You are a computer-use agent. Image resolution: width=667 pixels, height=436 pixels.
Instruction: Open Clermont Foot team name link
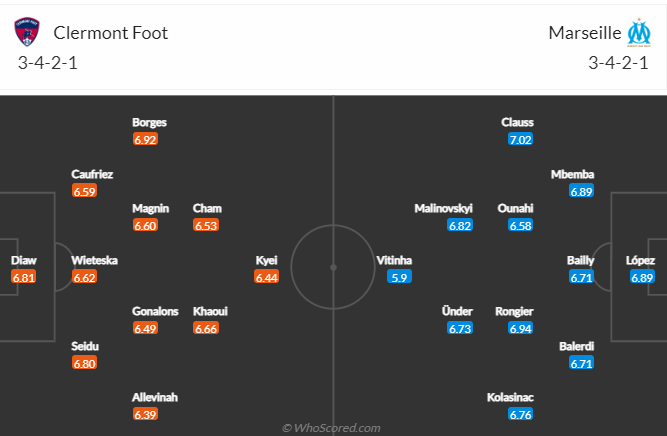(x=111, y=33)
